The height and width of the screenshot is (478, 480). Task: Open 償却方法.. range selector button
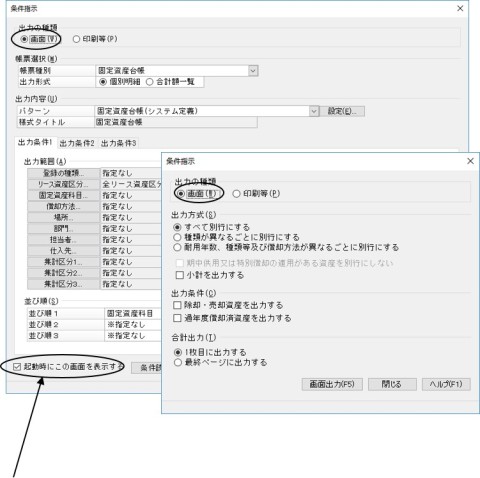(63, 206)
